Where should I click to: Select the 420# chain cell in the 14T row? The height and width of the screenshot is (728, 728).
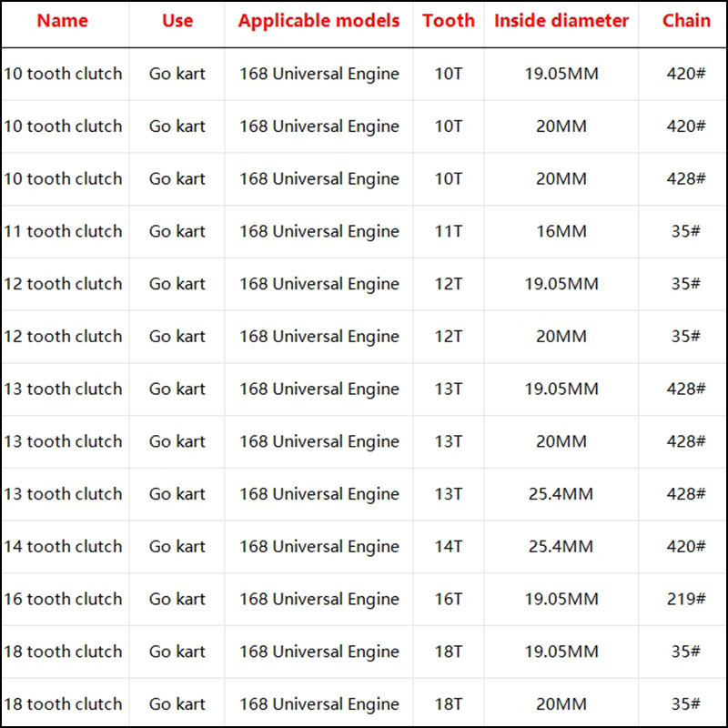coord(686,546)
